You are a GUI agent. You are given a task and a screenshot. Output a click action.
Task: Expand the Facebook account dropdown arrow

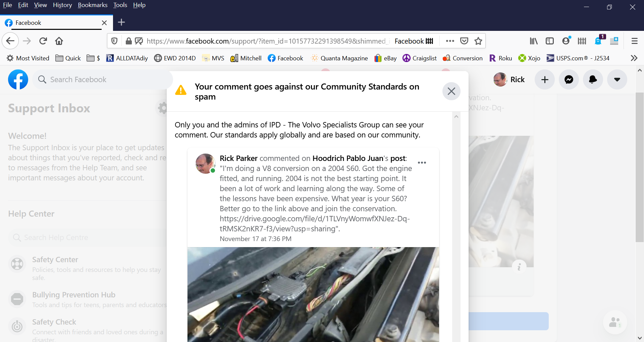coord(617,79)
